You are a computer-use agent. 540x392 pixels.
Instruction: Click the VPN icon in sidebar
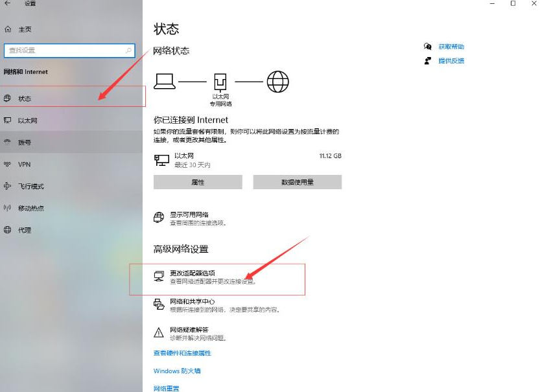pyautogui.click(x=8, y=165)
